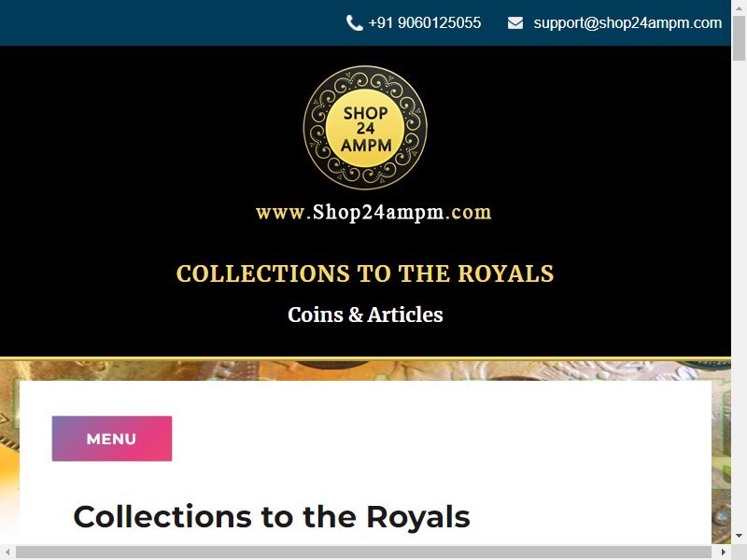Click the support@shop24ampm.com email link

click(627, 22)
